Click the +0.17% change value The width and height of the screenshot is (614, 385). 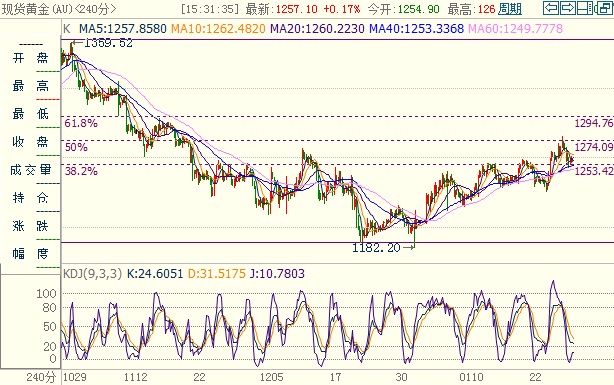coord(341,9)
